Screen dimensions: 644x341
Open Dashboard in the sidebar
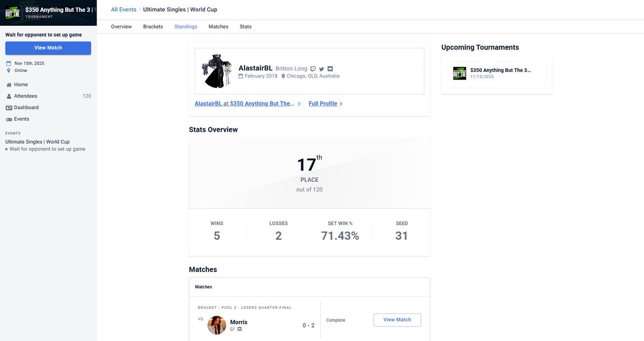(x=26, y=108)
